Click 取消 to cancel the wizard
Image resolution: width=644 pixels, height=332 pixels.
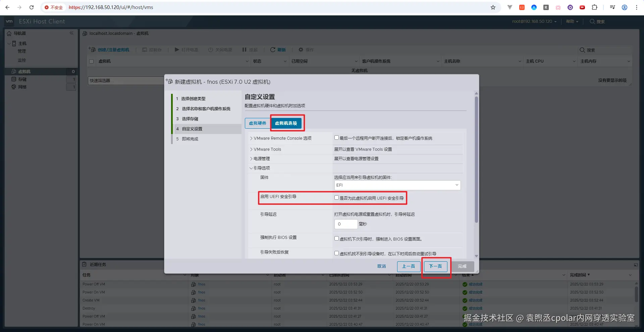(382, 266)
